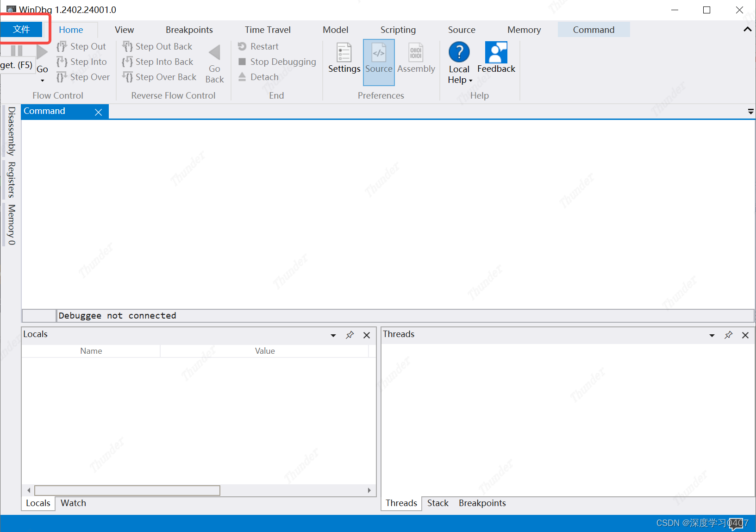Select the Locals bottom tab

coord(38,503)
